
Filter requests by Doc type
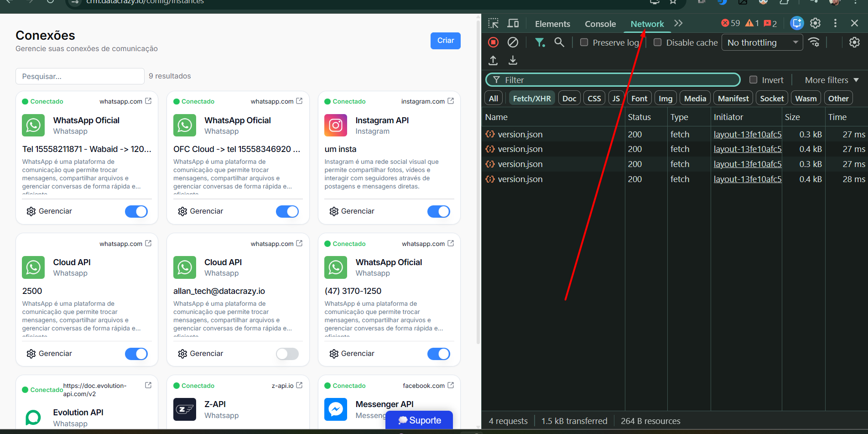click(569, 98)
